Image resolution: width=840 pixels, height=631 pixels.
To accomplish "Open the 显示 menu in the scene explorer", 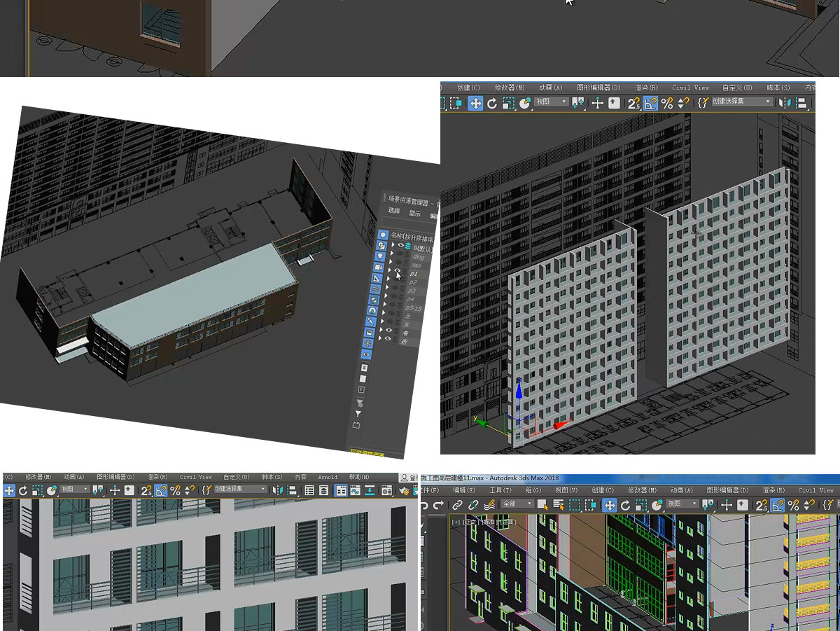I will point(414,213).
